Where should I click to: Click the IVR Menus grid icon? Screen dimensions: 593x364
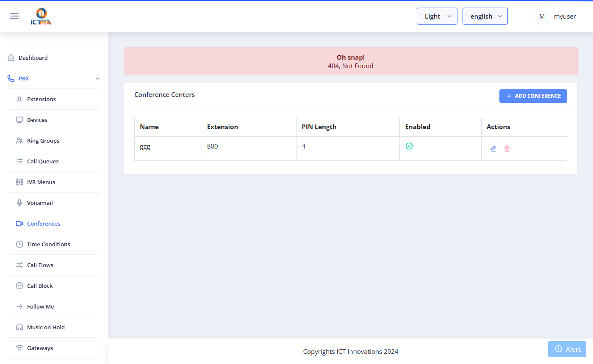pos(19,182)
